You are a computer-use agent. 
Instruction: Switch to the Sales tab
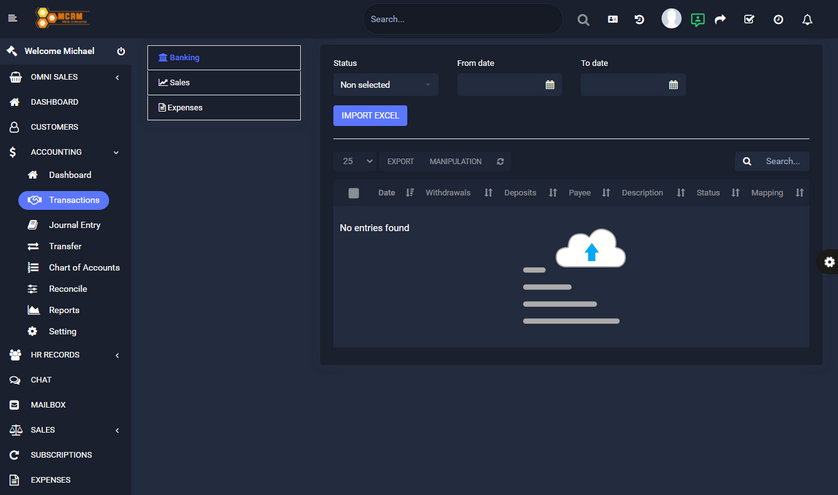(224, 83)
